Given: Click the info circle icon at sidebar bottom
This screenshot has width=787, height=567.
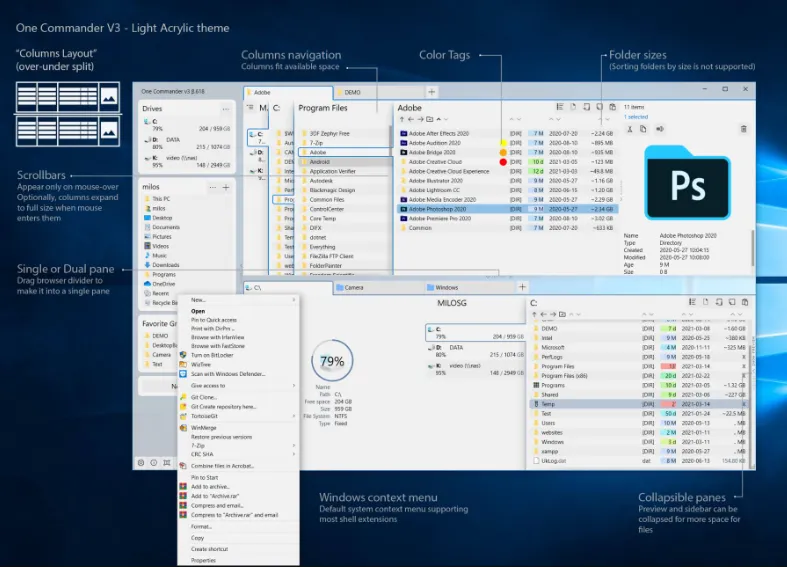Looking at the screenshot, I should click(154, 463).
